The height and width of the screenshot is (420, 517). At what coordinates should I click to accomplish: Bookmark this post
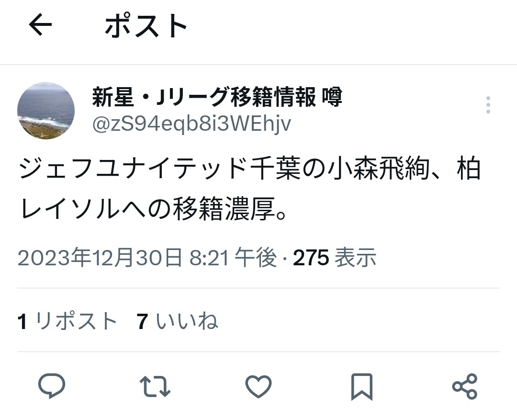pos(362,386)
